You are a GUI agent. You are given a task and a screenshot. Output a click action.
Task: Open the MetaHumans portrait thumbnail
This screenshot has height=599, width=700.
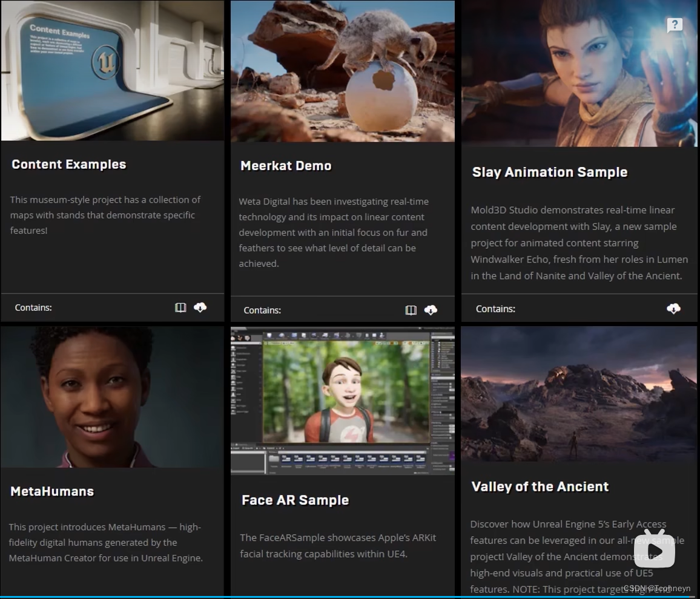[112, 397]
